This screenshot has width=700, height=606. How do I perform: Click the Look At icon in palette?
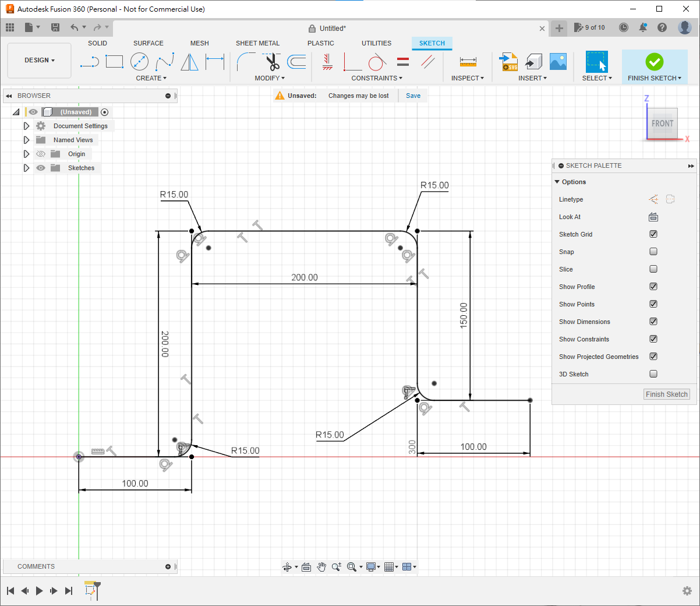click(x=653, y=217)
